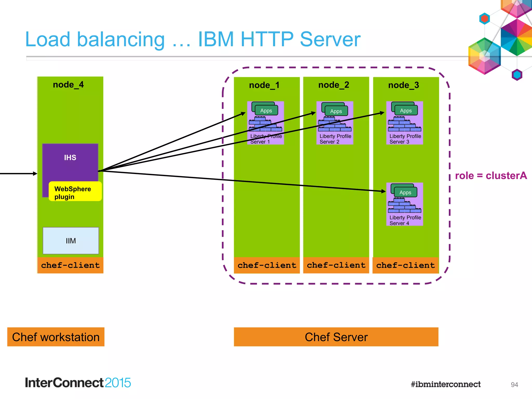Image resolution: width=532 pixels, height=399 pixels.
Task: Click the light blue IIM box
Action: click(71, 241)
